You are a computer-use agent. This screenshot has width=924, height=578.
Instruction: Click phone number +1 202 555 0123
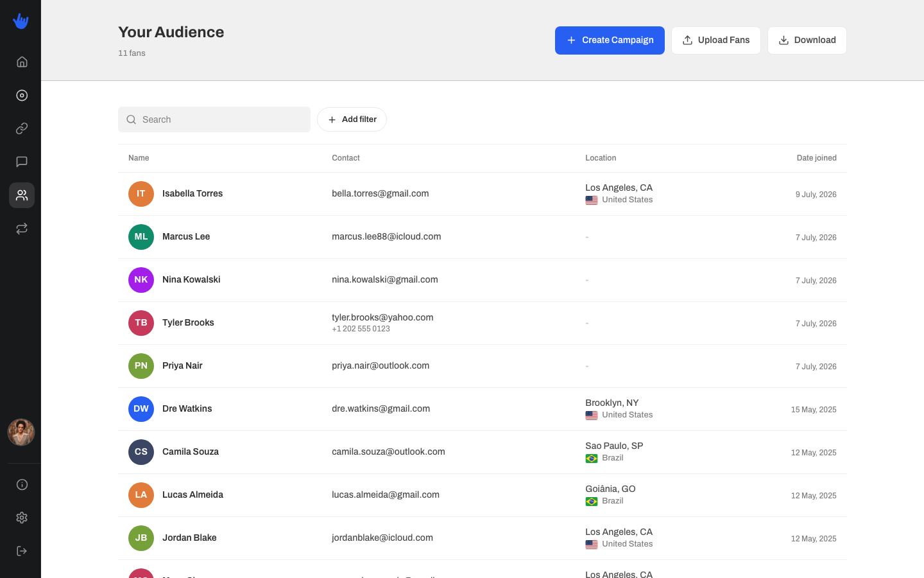coord(361,329)
